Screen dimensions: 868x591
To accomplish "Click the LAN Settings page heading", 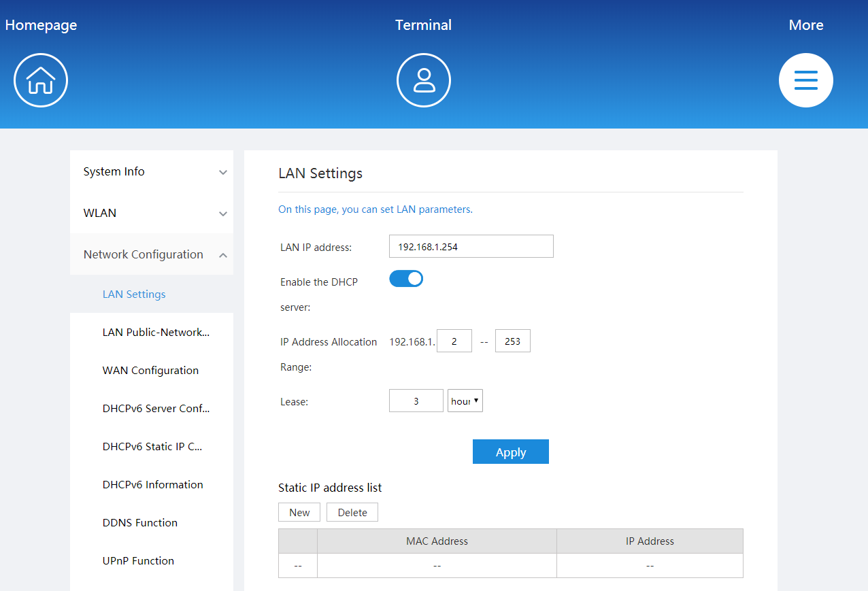I will 320,173.
